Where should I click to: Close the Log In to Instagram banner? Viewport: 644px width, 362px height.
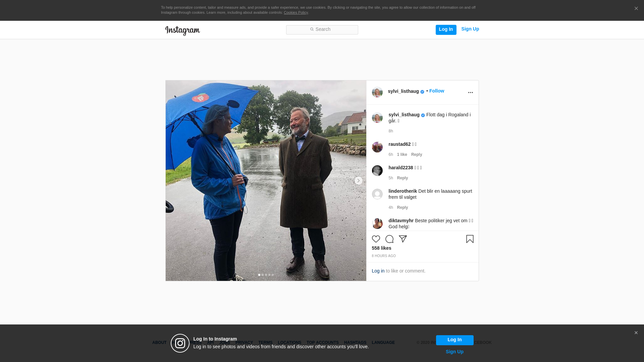[636, 333]
